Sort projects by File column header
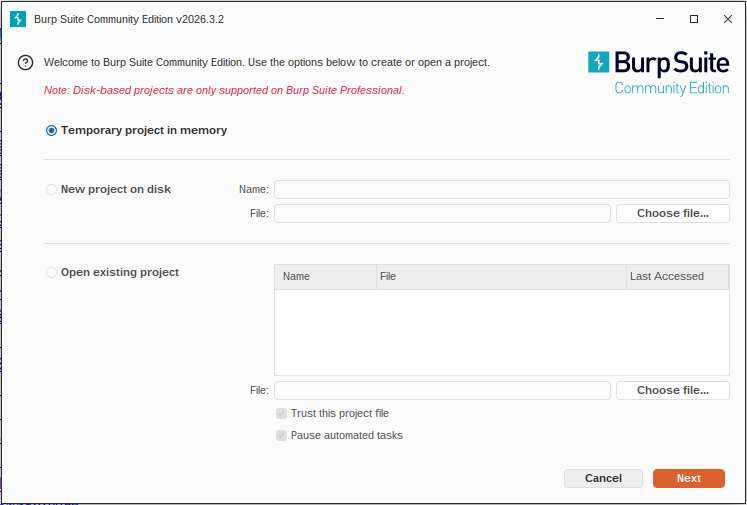 pos(501,277)
